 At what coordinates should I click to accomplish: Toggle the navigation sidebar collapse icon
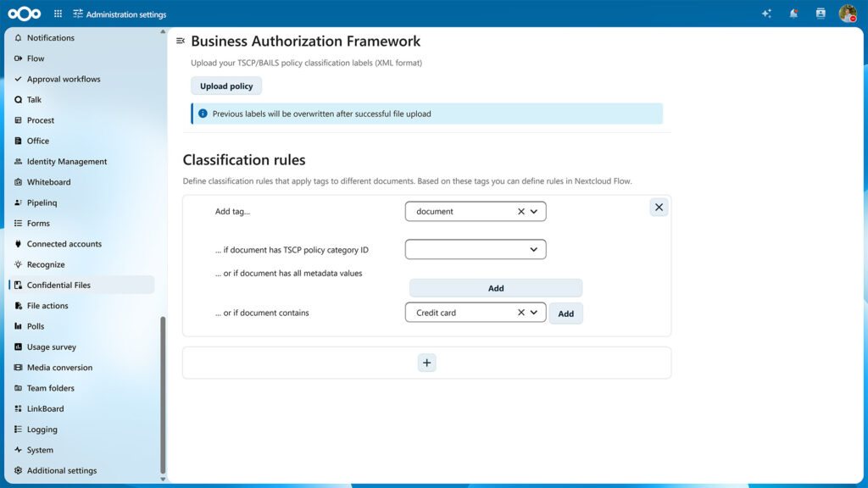click(x=181, y=41)
